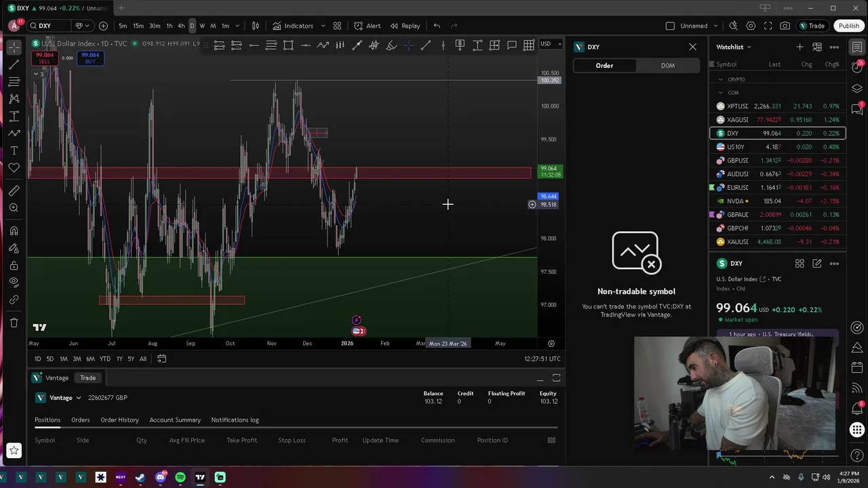Toggle magnet mode in left toolbar

pos(14,231)
